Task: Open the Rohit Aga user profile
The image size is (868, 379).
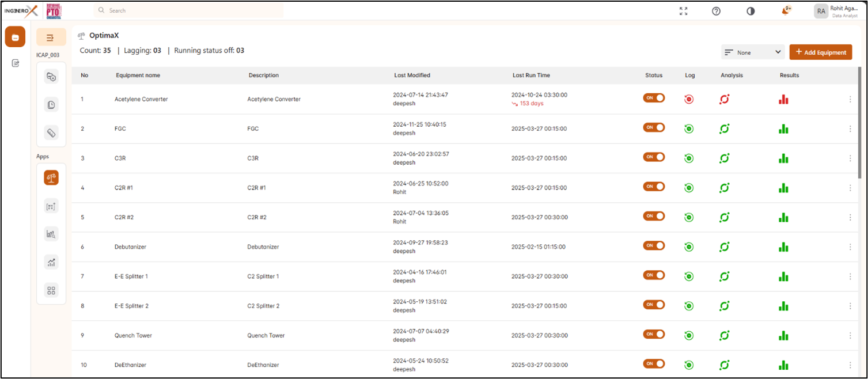Action: 836,11
